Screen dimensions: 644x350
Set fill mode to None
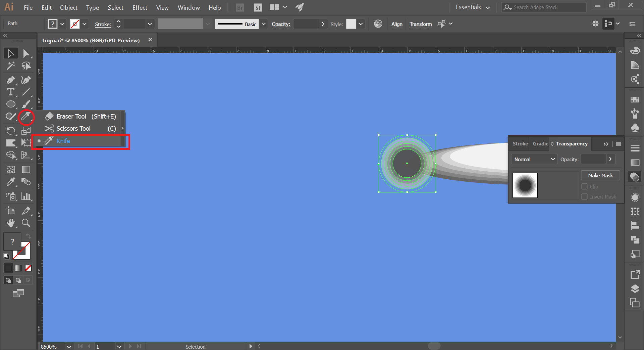(28, 268)
